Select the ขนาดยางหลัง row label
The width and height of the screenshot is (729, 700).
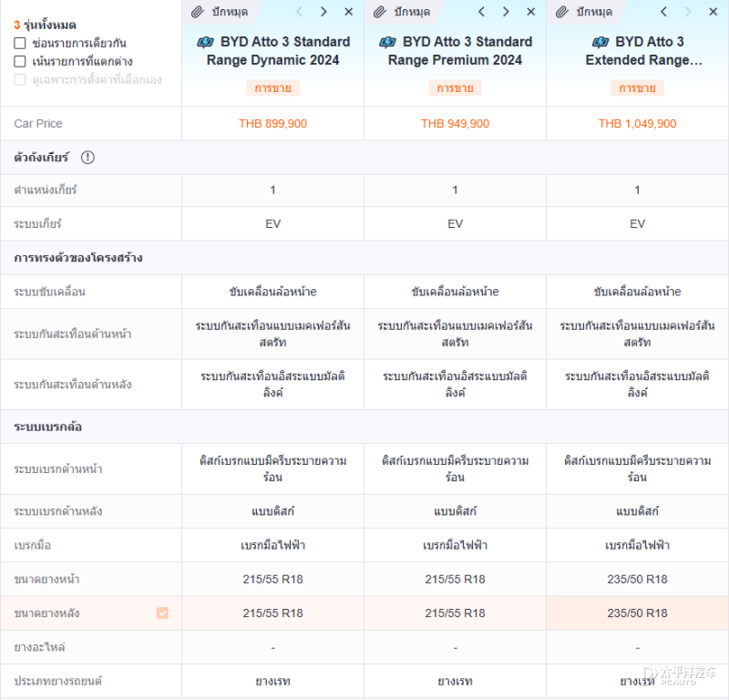46,613
